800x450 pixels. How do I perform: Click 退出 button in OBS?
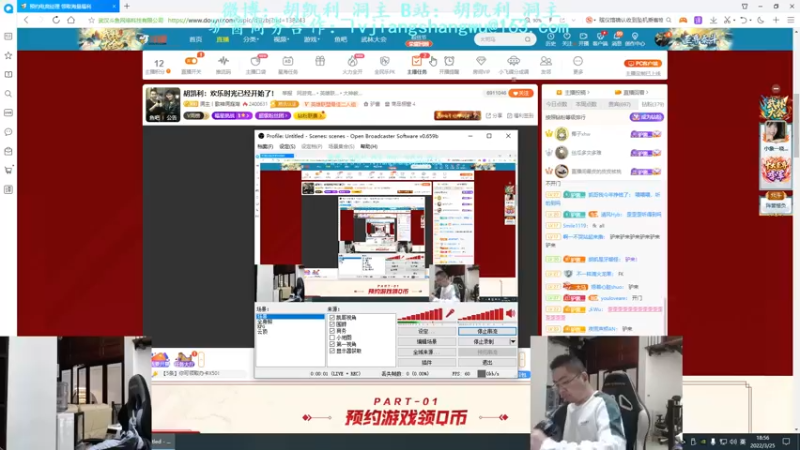click(487, 363)
